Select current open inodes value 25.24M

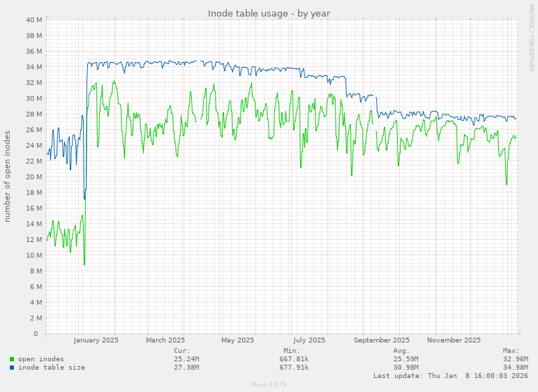pos(186,359)
